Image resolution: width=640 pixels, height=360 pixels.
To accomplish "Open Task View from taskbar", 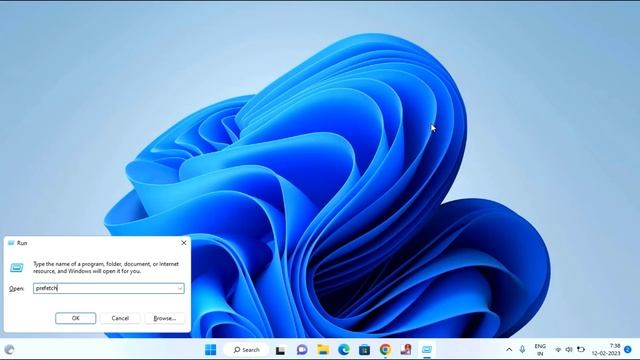I will point(280,350).
